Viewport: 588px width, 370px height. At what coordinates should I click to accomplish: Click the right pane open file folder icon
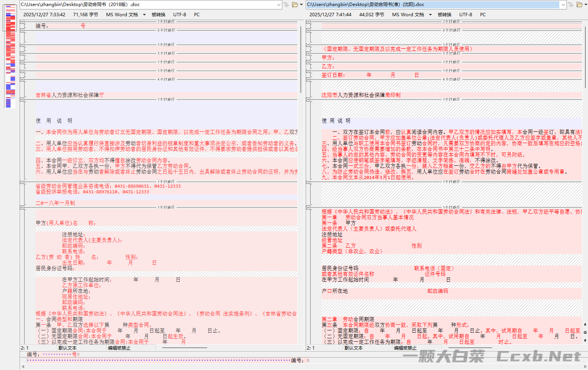580,5
